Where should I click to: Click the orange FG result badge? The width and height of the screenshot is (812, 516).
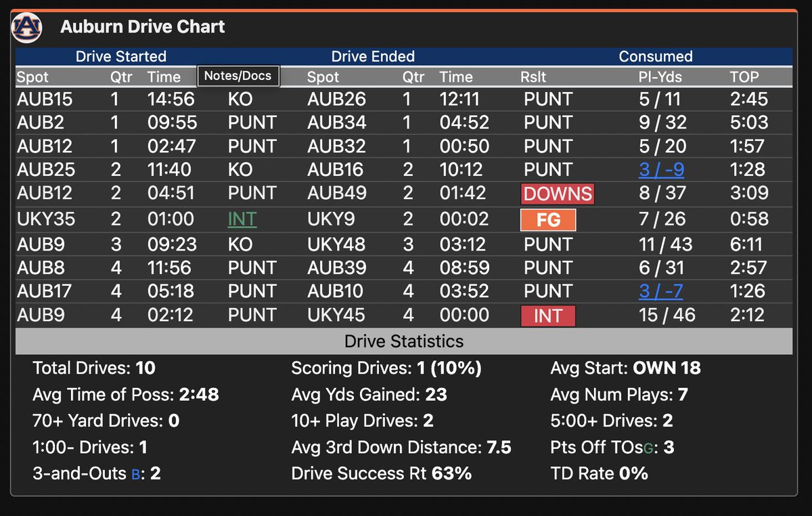pos(548,220)
